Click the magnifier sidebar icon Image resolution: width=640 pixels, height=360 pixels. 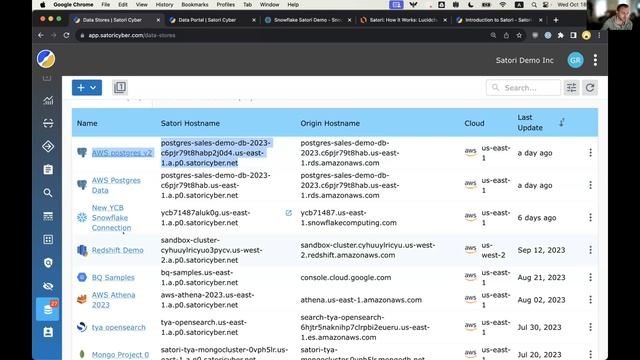[x=48, y=193]
